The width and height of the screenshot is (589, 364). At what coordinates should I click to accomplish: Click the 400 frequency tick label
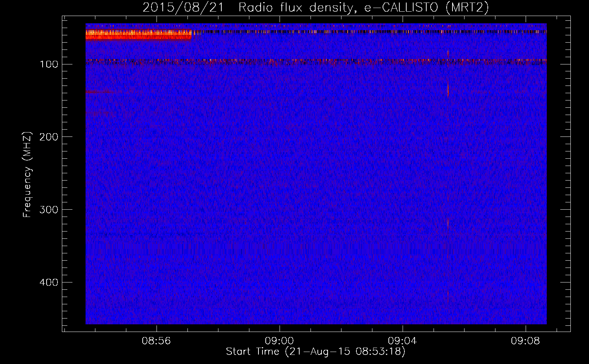pos(49,282)
